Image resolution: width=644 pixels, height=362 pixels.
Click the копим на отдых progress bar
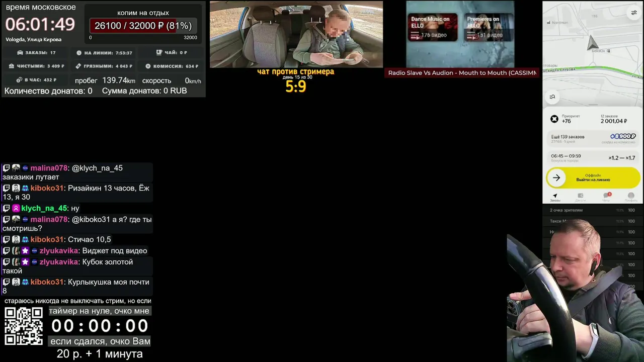pyautogui.click(x=143, y=26)
